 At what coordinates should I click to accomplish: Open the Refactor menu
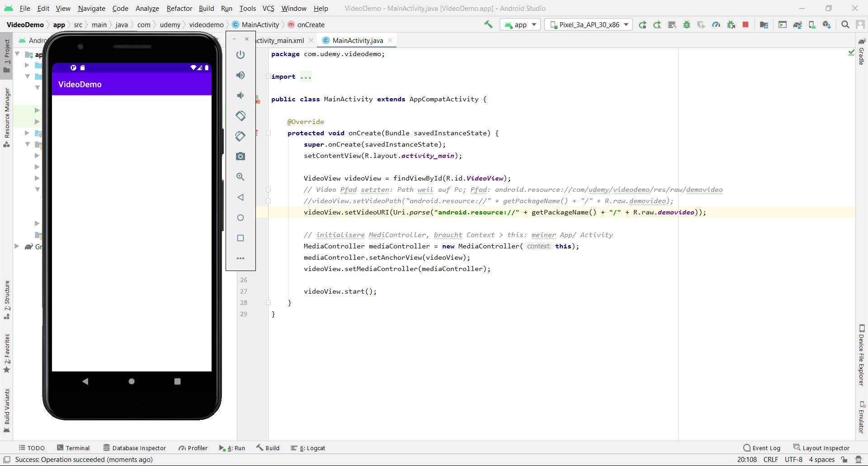[179, 8]
